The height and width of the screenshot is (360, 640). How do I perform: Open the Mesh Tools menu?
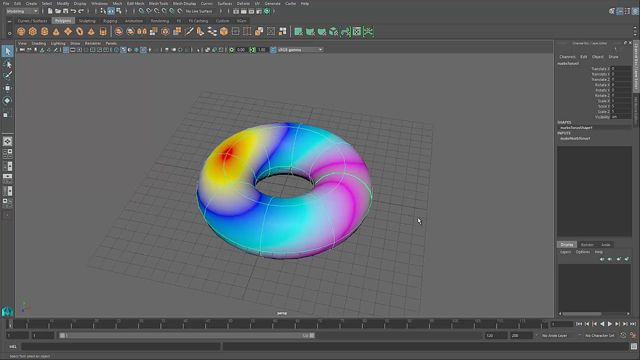pos(158,3)
